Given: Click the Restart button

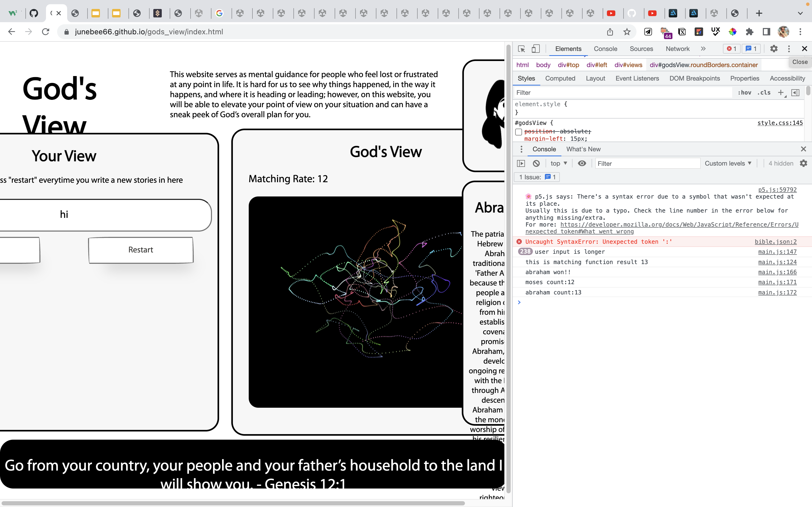Looking at the screenshot, I should click(x=141, y=250).
